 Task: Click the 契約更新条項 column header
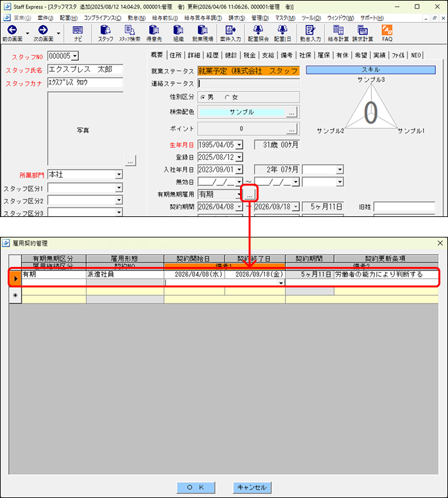[x=386, y=259]
